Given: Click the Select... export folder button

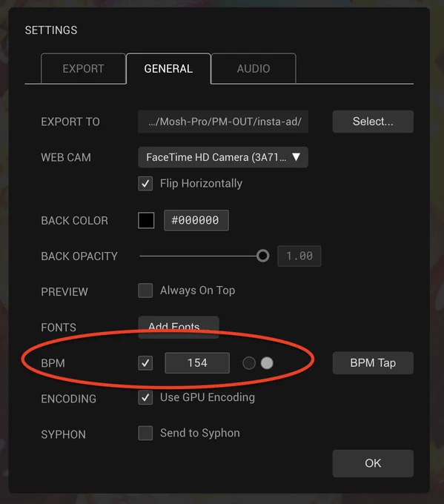Looking at the screenshot, I should click(373, 122).
